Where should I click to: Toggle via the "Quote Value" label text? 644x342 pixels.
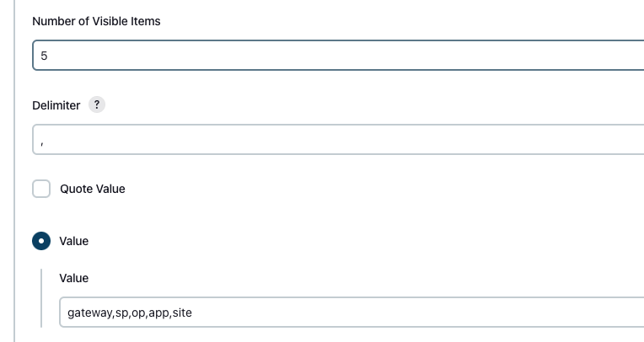pos(93,189)
